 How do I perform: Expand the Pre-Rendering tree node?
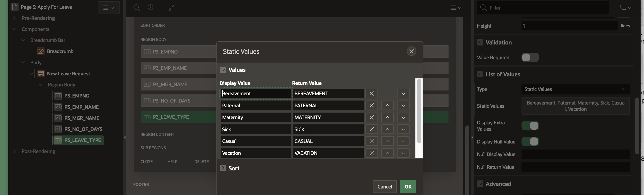coord(15,18)
